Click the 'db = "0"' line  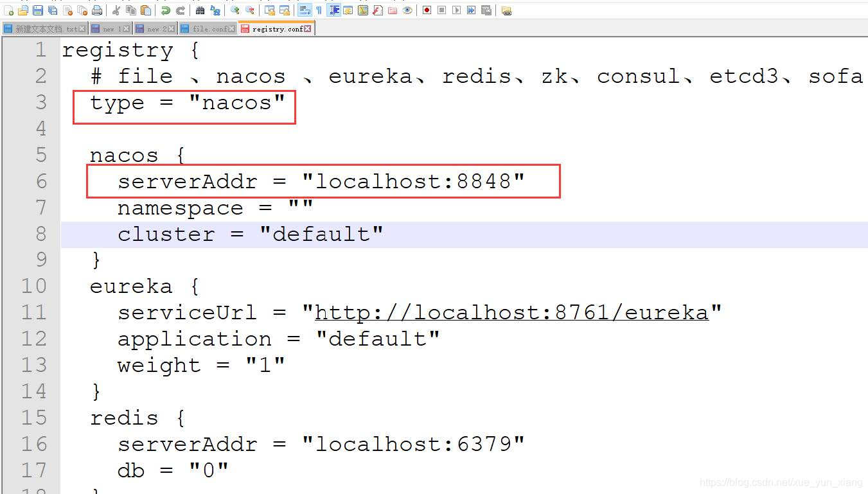coord(173,471)
